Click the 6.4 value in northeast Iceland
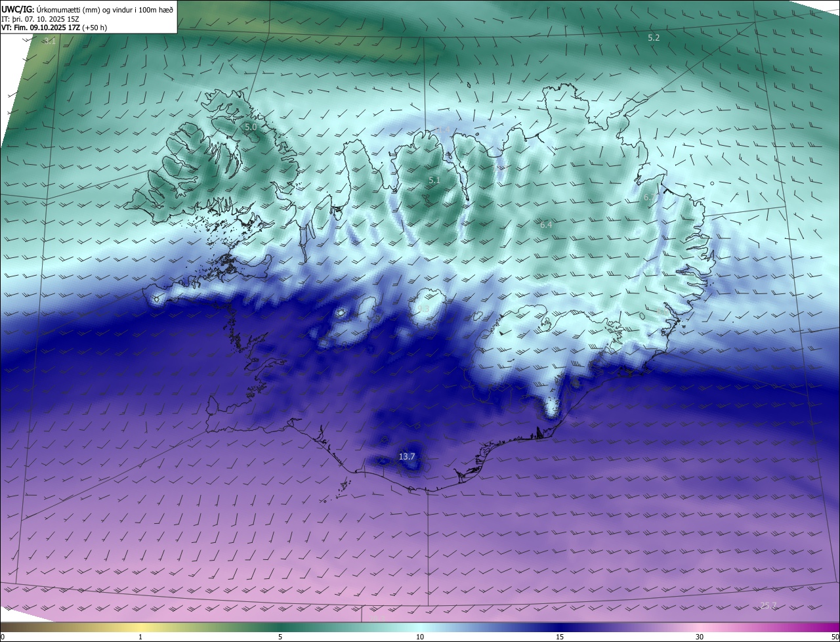Image resolution: width=840 pixels, height=642 pixels. [546, 225]
